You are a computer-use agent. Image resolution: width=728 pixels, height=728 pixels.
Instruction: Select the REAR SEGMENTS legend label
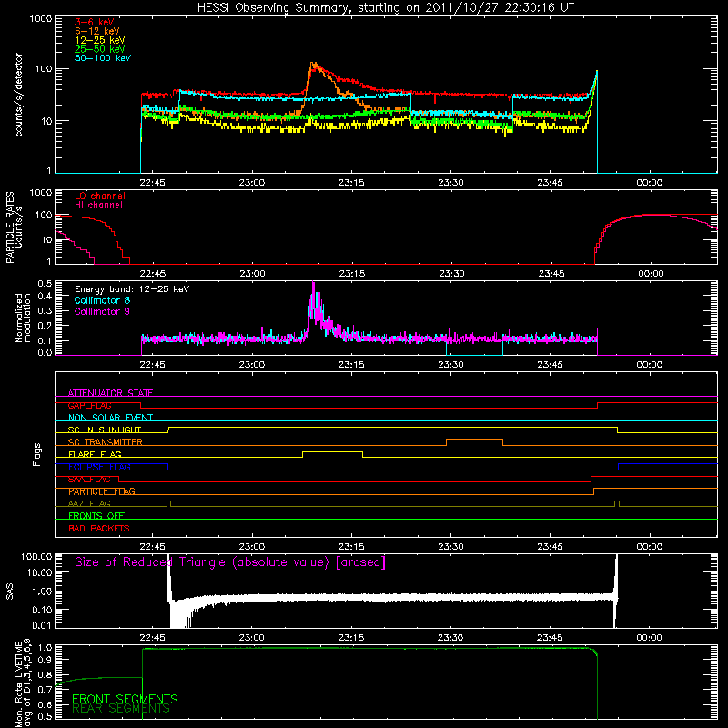(121, 709)
